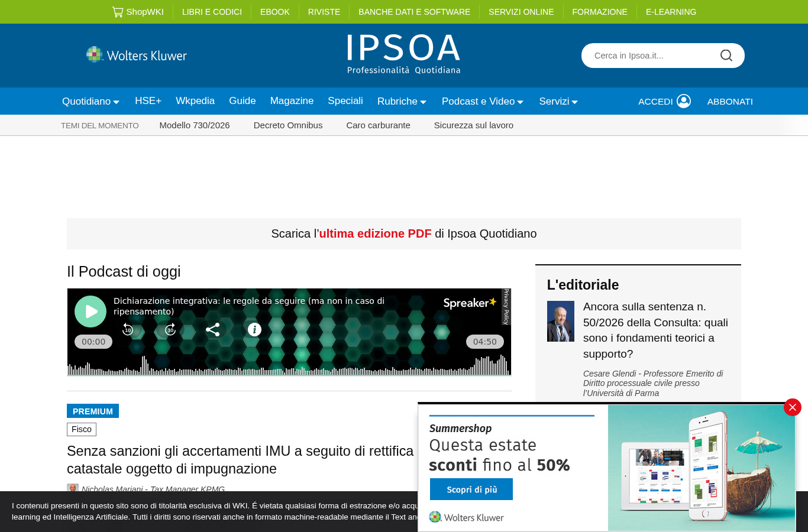Open the Magazine section
808x532 pixels.
click(292, 101)
